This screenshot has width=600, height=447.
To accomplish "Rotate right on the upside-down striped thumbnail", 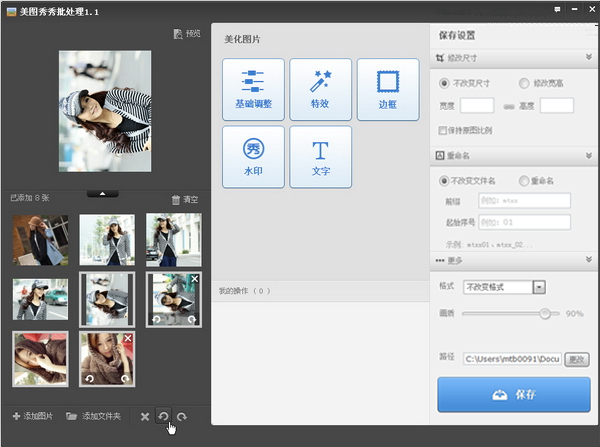I will [x=192, y=319].
